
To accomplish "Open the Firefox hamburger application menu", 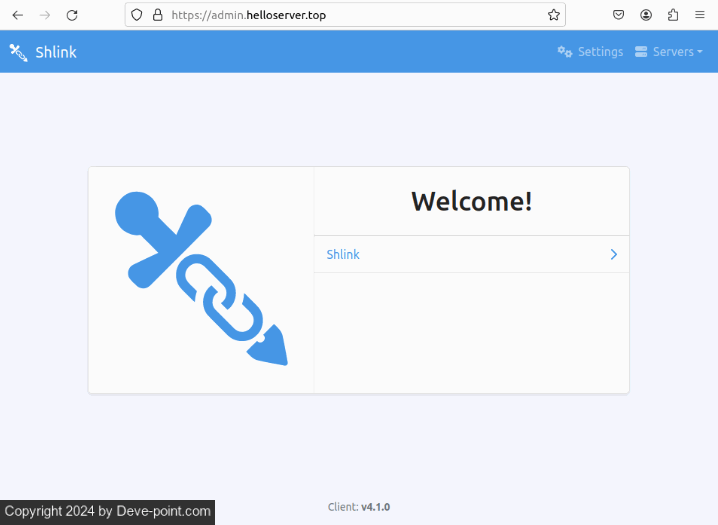I will point(700,15).
